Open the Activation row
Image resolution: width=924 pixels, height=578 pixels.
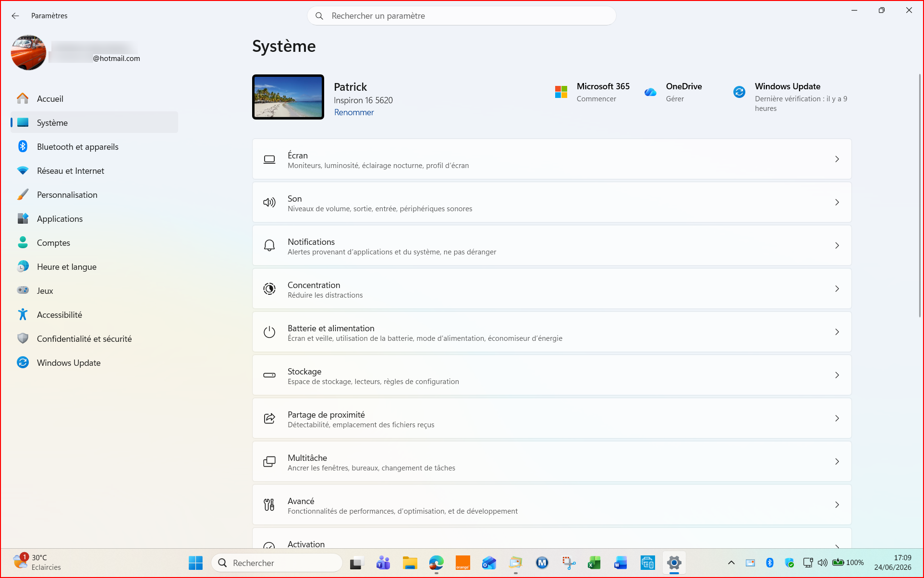(x=552, y=539)
